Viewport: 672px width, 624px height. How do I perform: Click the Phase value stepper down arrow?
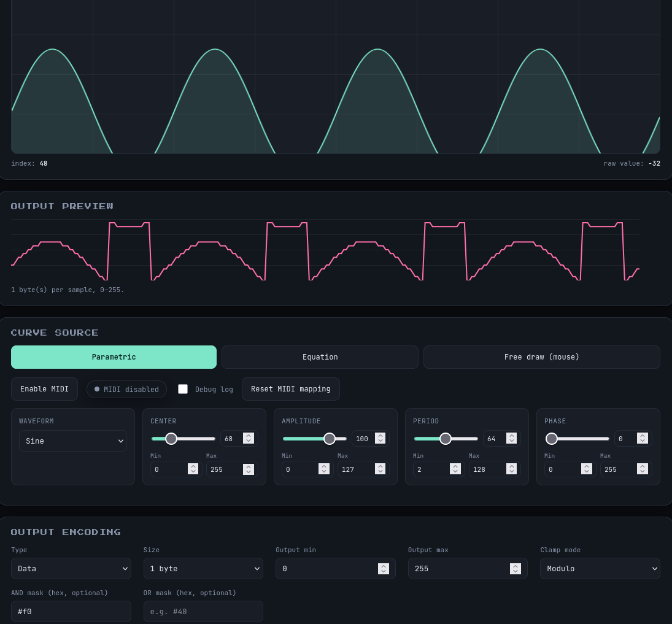[x=643, y=441]
